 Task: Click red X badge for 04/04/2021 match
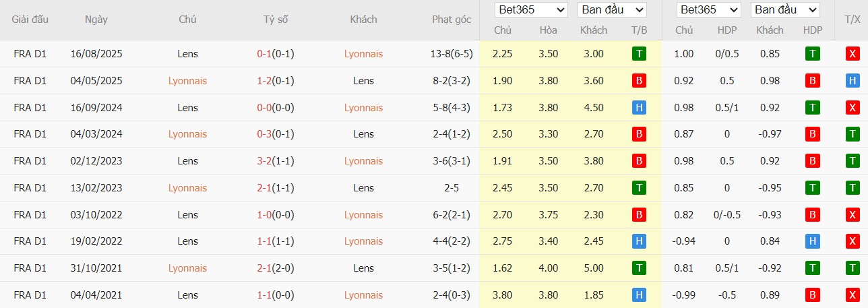pos(852,295)
